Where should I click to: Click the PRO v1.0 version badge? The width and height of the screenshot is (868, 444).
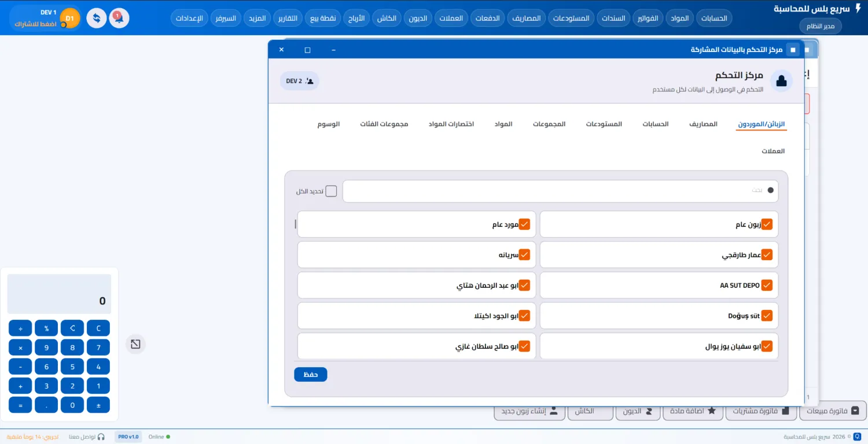128,436
